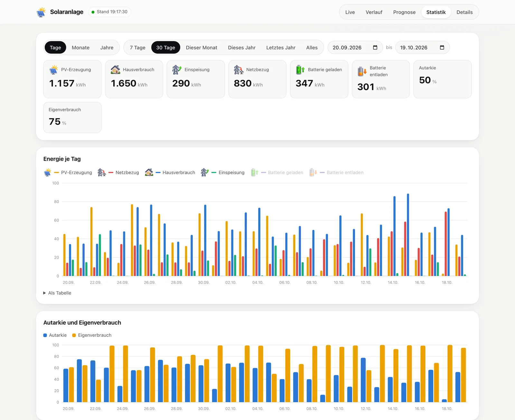The width and height of the screenshot is (515, 420).
Task: Click the Netzbezug card pylon icon
Action: tap(239, 70)
